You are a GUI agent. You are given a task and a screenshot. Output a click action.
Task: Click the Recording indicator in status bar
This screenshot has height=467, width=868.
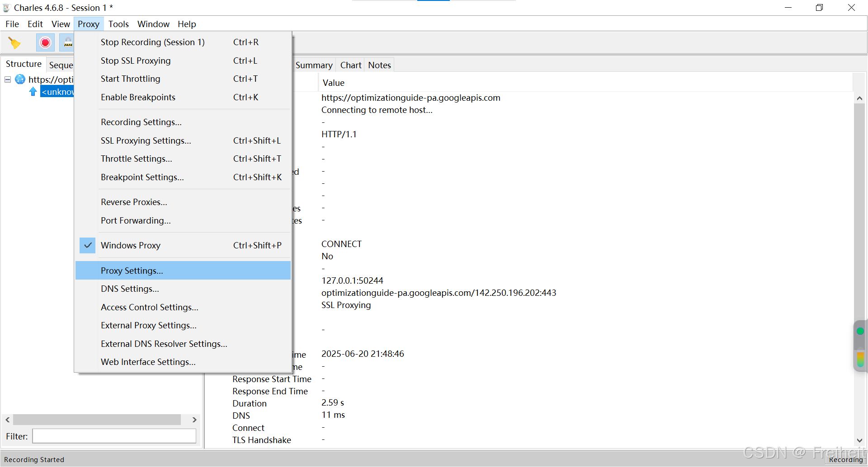point(845,460)
